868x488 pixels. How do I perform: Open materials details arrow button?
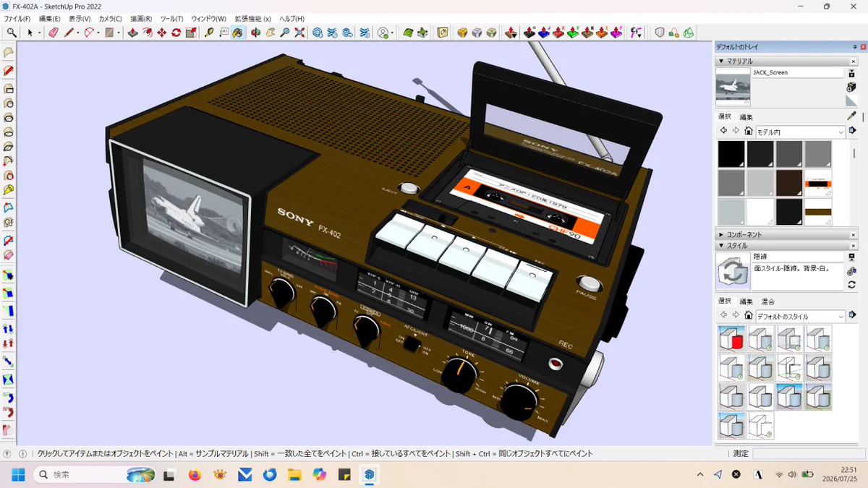click(x=852, y=132)
